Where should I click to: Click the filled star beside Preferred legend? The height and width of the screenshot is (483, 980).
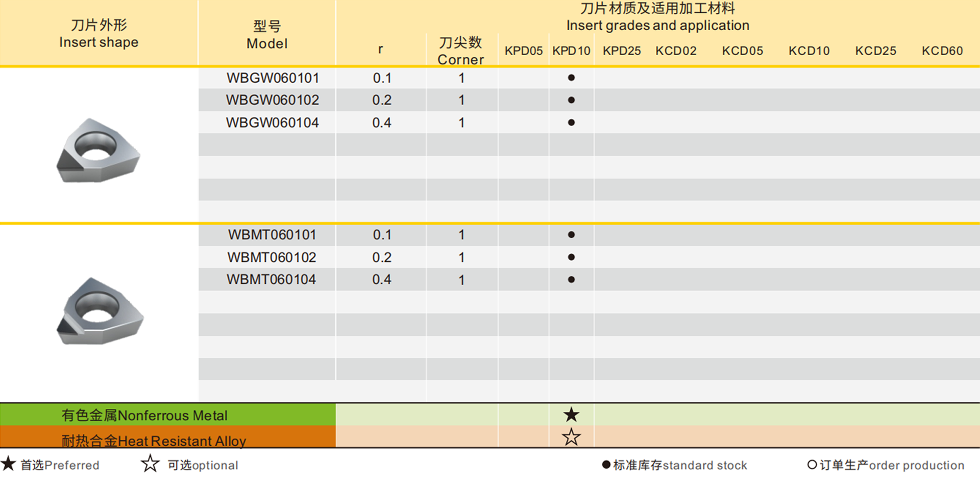tap(8, 464)
